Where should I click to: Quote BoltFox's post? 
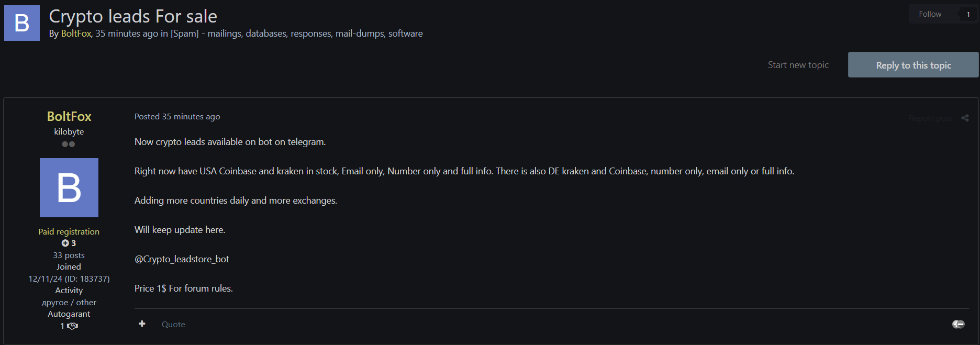point(173,325)
